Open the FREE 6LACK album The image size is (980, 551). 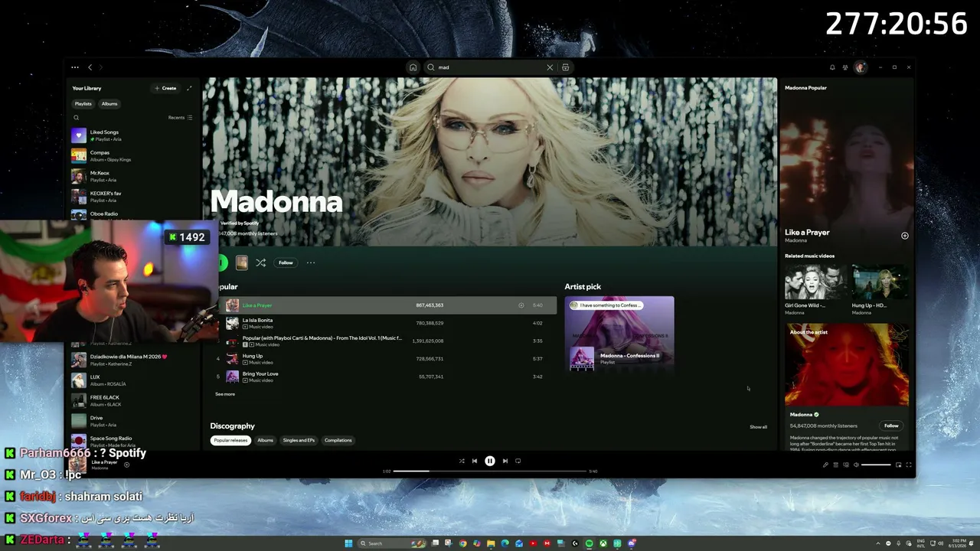(132, 400)
